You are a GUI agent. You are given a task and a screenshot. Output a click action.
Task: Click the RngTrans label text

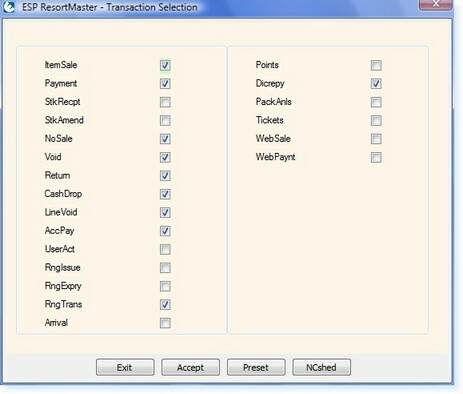click(x=63, y=304)
